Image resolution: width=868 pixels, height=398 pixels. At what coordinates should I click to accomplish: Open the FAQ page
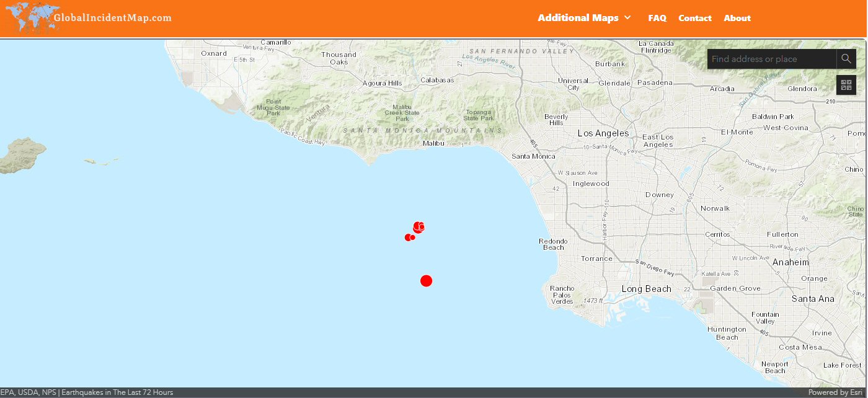tap(657, 18)
